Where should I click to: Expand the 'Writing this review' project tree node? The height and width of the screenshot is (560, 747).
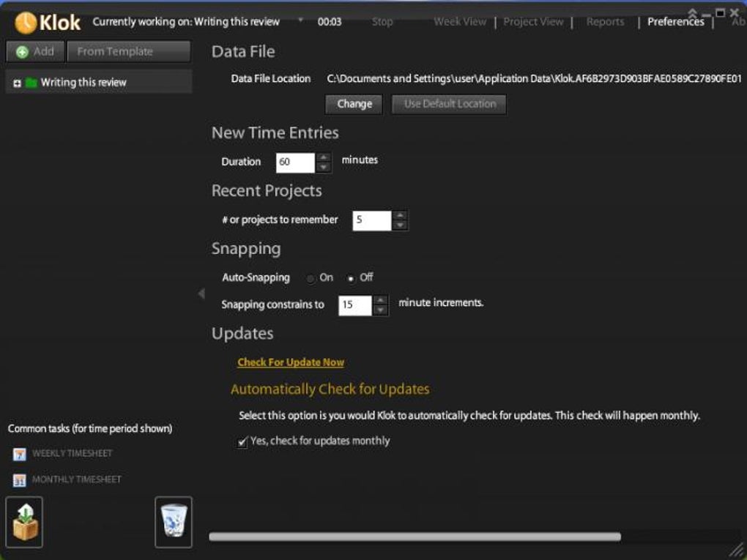coord(17,83)
